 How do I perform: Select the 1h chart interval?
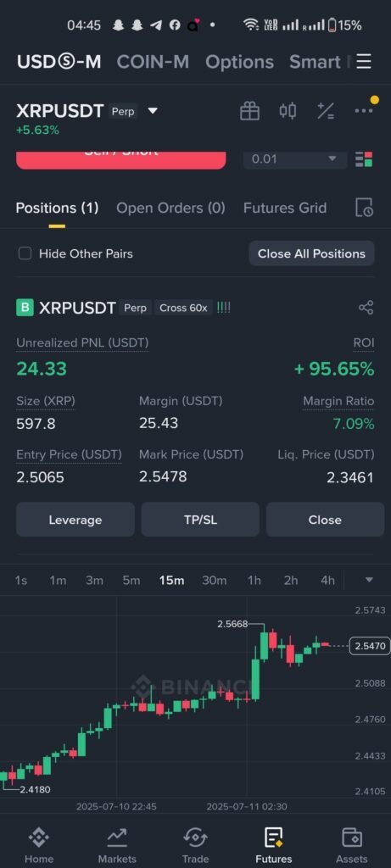tap(254, 580)
